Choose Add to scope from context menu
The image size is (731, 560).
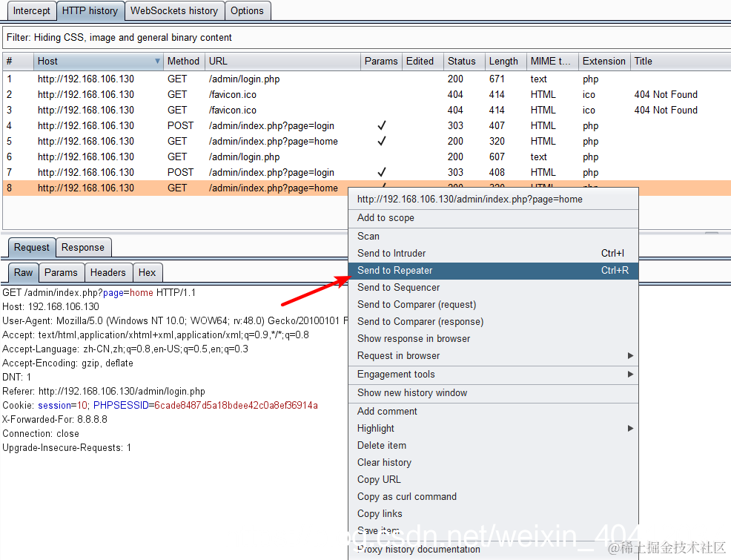tap(493, 218)
